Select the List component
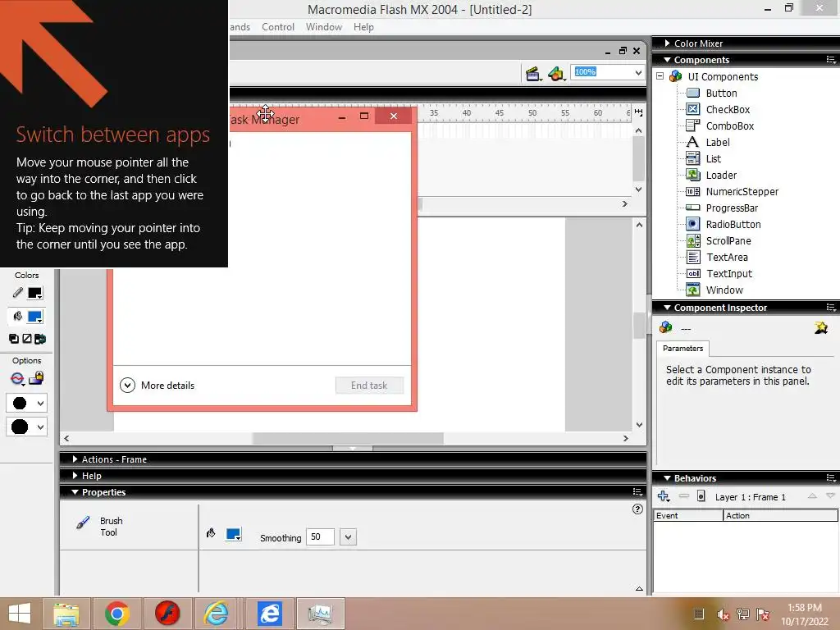This screenshot has width=840, height=630. coord(713,158)
